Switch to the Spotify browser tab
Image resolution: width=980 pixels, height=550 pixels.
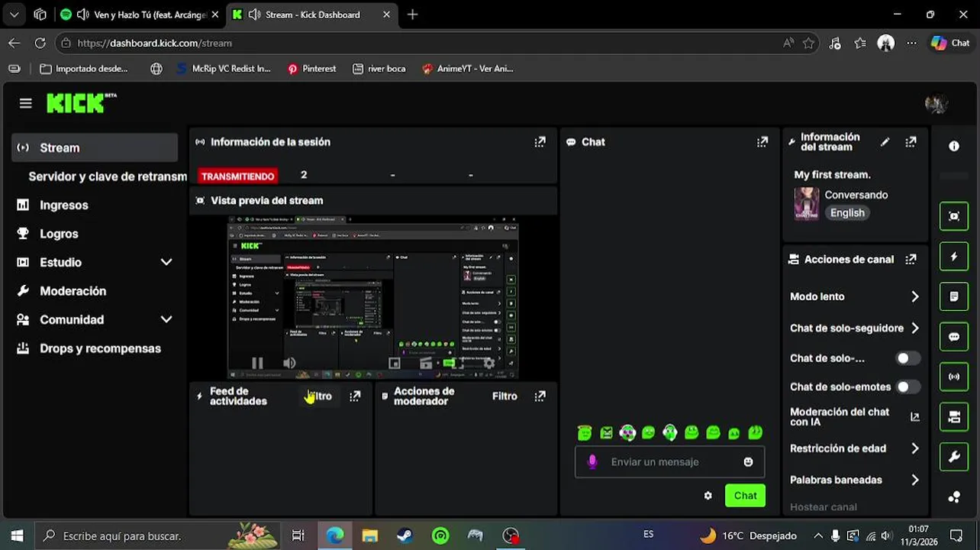tap(140, 15)
